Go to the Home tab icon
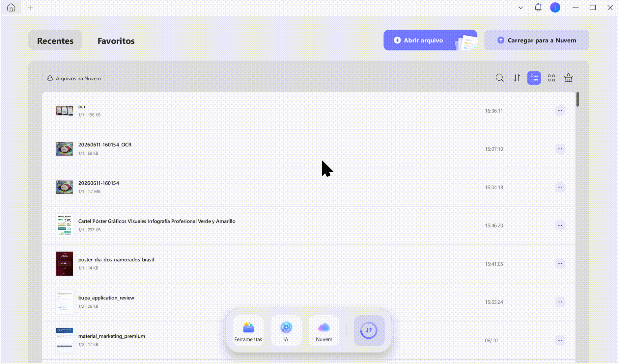This screenshot has height=364, width=618. 11,8
